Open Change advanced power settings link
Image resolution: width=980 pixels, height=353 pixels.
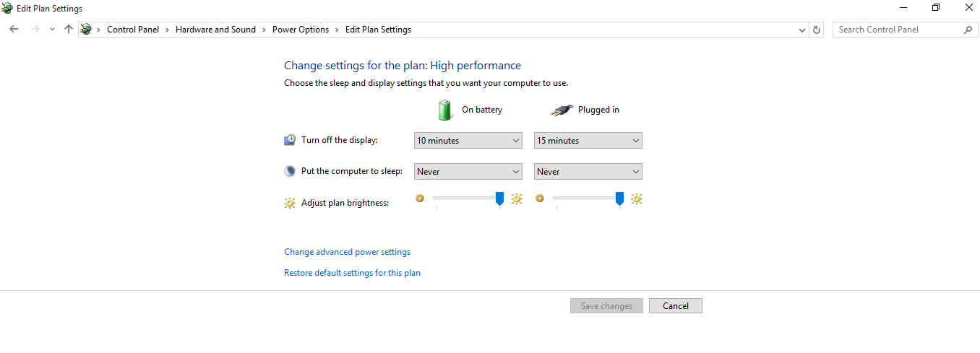point(347,252)
